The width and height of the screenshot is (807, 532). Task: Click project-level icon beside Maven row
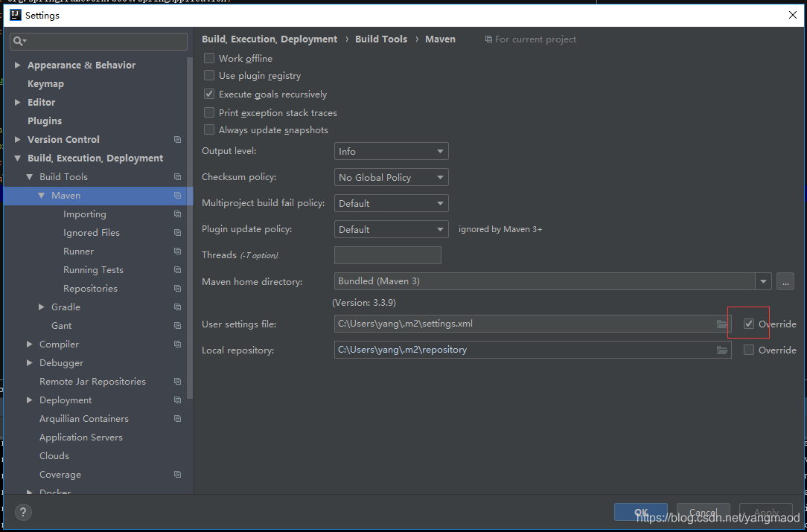click(x=178, y=196)
